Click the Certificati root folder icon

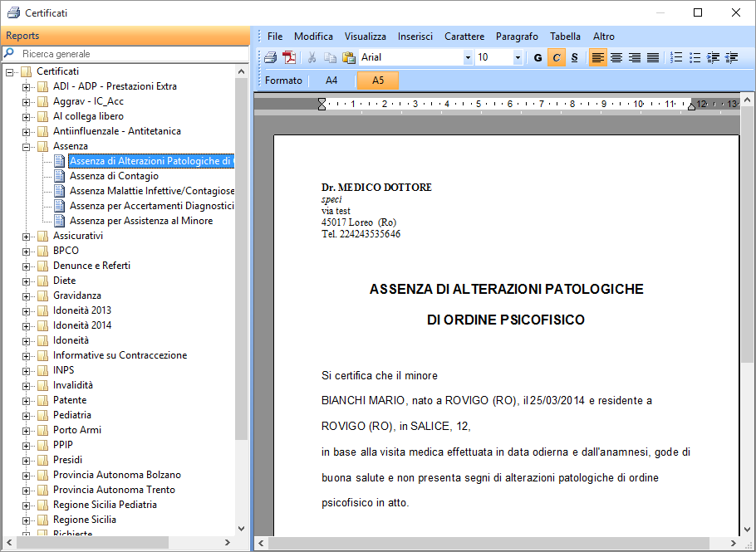tap(27, 71)
